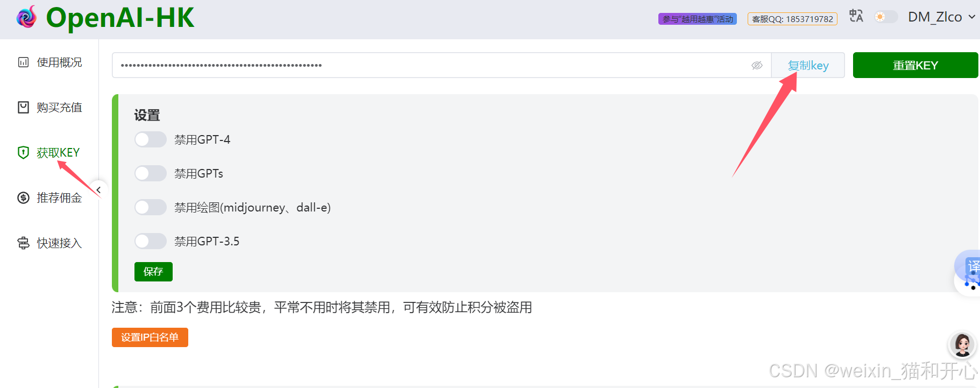The height and width of the screenshot is (388, 980).
Task: Click the green 重置KEY button
Action: 915,65
